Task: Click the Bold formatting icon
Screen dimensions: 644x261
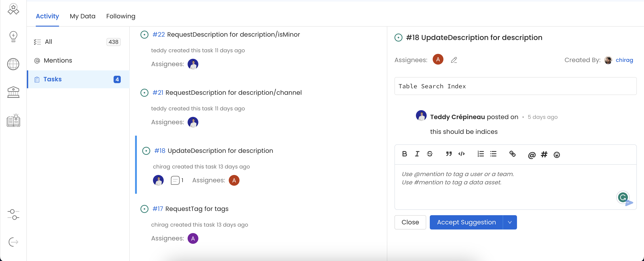Action: 404,154
